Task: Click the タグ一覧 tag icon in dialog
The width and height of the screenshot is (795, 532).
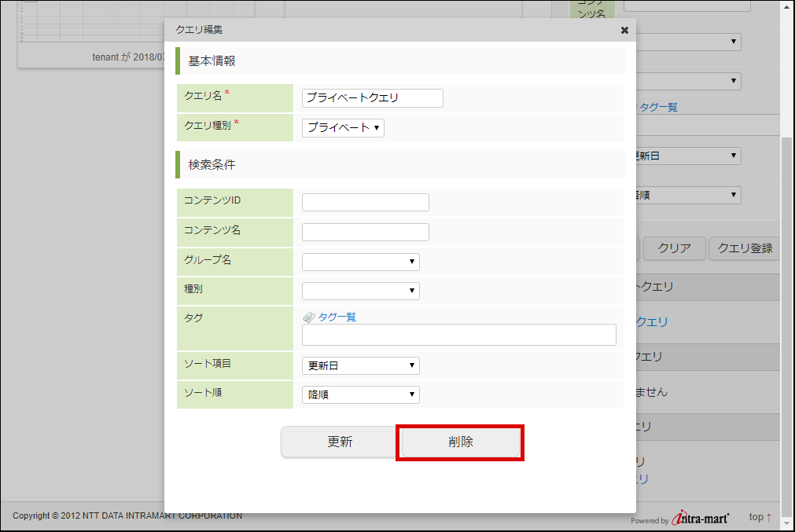Action: (309, 317)
